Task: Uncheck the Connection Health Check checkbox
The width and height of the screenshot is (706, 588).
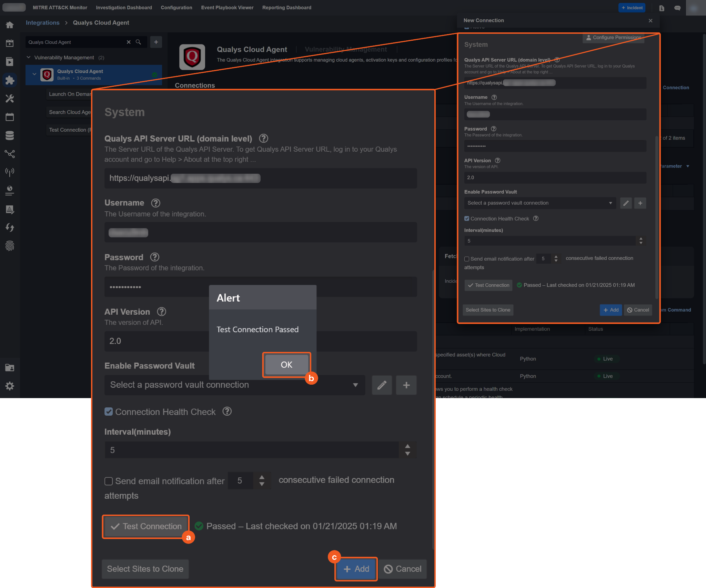Action: point(109,412)
